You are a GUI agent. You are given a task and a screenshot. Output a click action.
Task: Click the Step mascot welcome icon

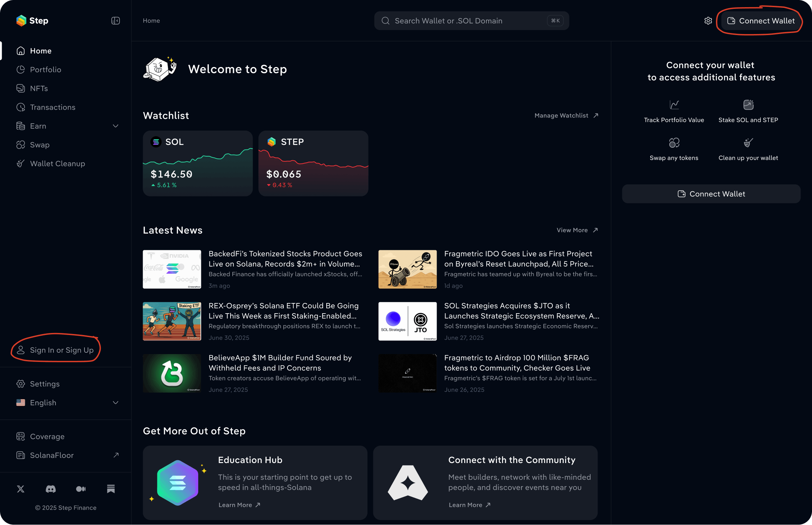(x=160, y=69)
